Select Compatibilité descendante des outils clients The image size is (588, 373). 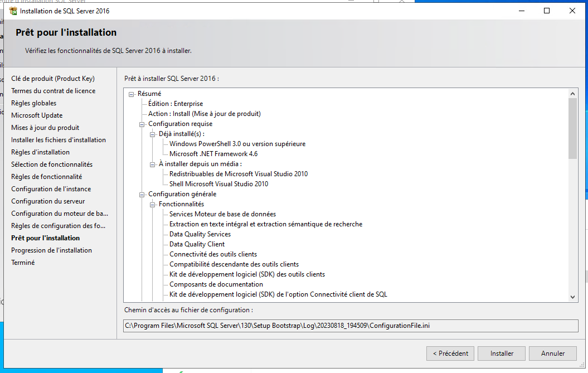pyautogui.click(x=234, y=264)
